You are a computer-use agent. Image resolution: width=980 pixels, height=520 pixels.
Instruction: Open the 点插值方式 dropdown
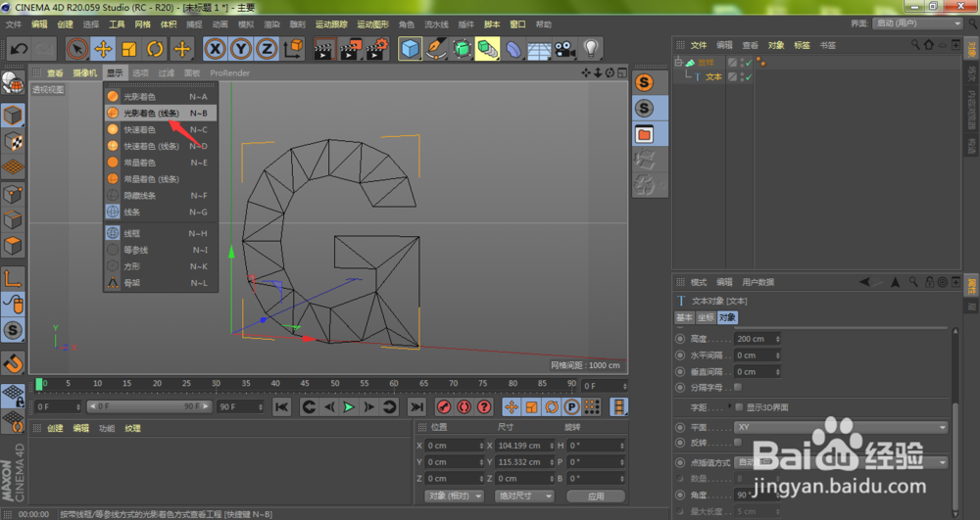pyautogui.click(x=841, y=462)
